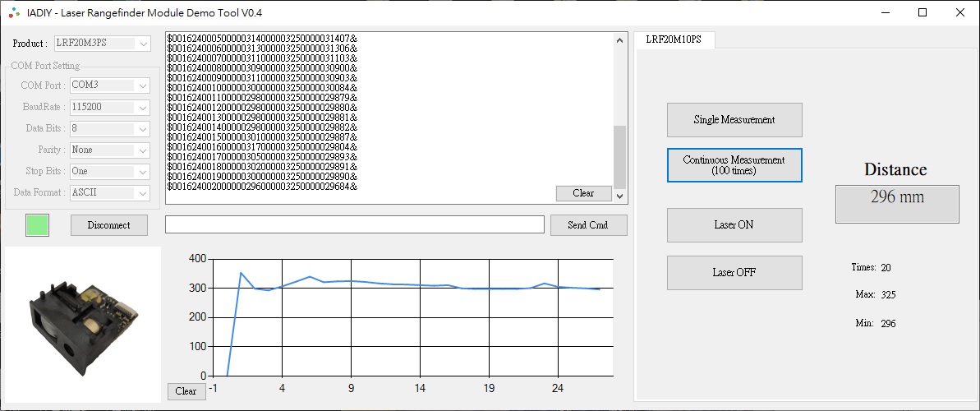The image size is (980, 411).
Task: Clear the serial log output
Action: click(x=583, y=193)
